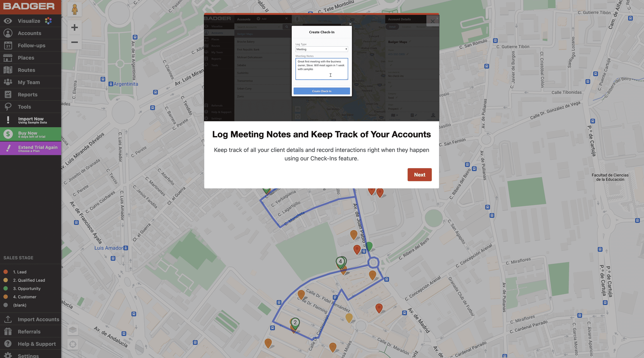
Task: Open the Accounts menu item
Action: (29, 33)
